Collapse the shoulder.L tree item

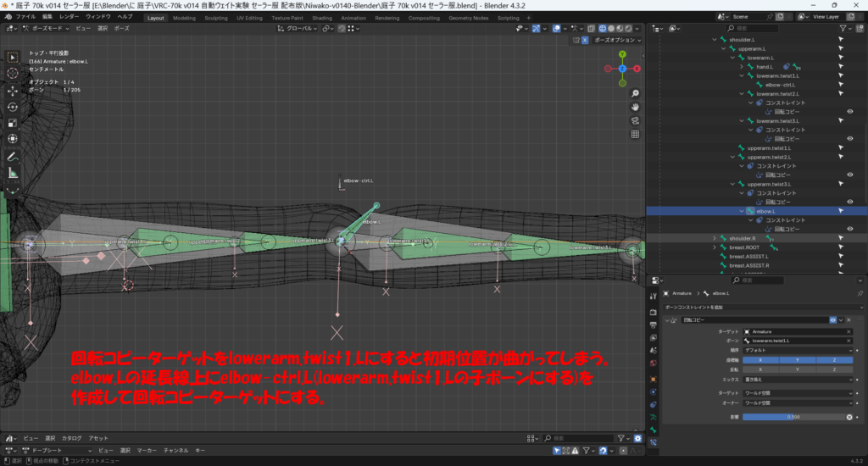point(714,39)
